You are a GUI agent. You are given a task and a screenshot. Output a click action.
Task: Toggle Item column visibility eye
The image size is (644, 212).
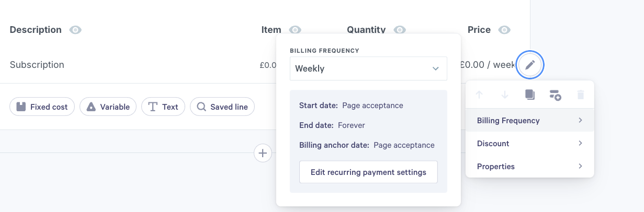(295, 30)
